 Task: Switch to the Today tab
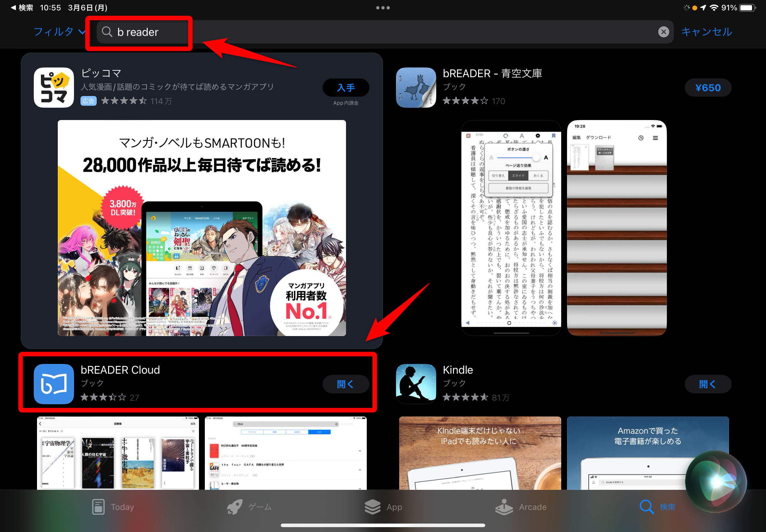coord(113,507)
